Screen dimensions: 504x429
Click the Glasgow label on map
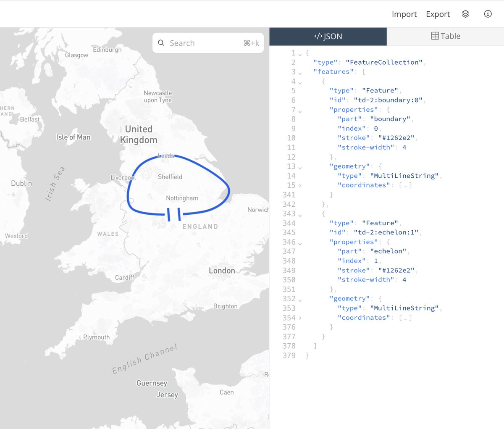pos(76,55)
